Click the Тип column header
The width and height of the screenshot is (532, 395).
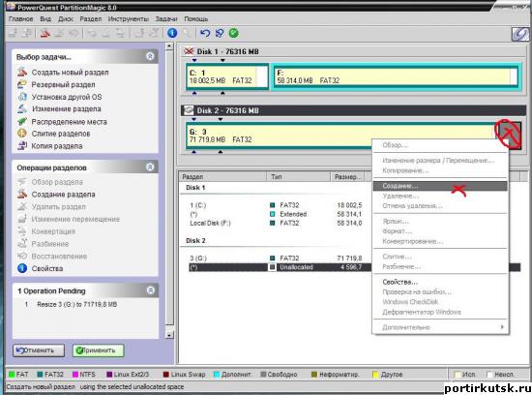pyautogui.click(x=298, y=176)
